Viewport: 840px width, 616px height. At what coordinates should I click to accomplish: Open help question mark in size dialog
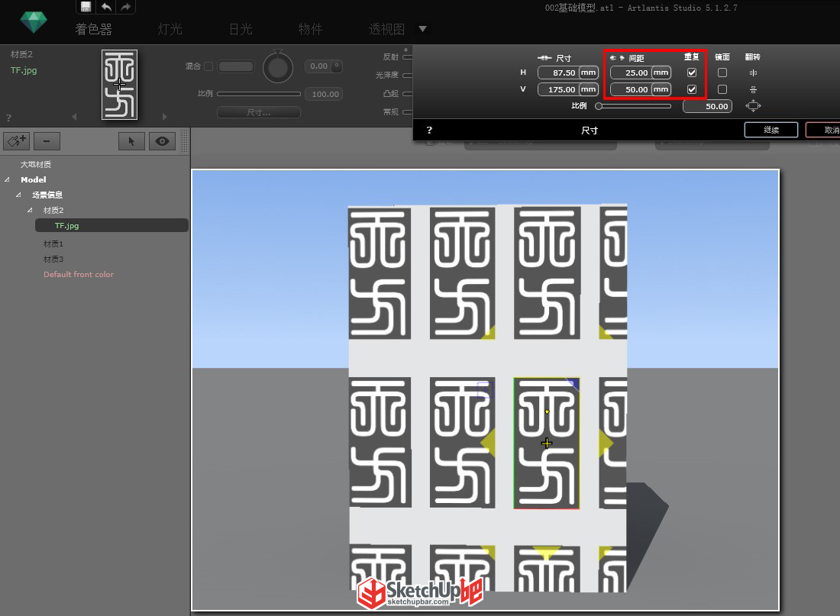pyautogui.click(x=429, y=131)
